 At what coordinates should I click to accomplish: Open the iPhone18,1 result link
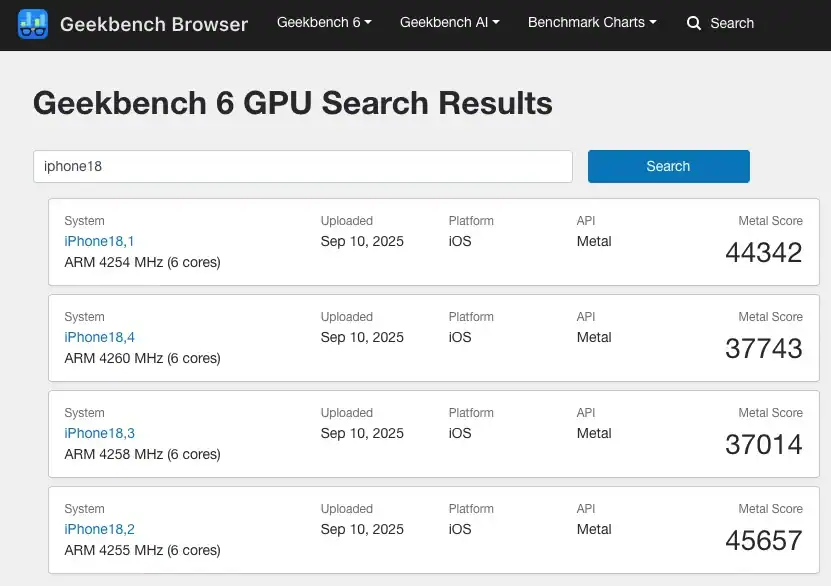99,241
